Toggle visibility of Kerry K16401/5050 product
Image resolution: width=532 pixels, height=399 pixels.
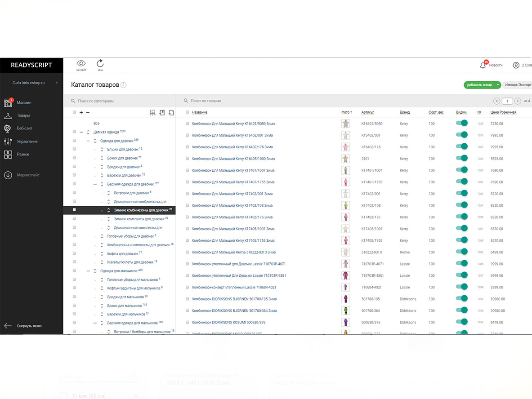[461, 123]
